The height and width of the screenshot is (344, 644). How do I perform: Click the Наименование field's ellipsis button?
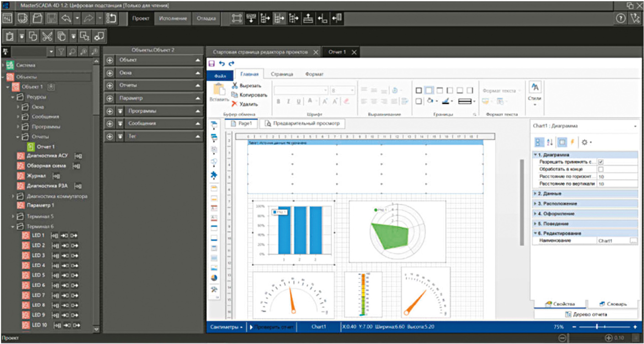point(633,240)
